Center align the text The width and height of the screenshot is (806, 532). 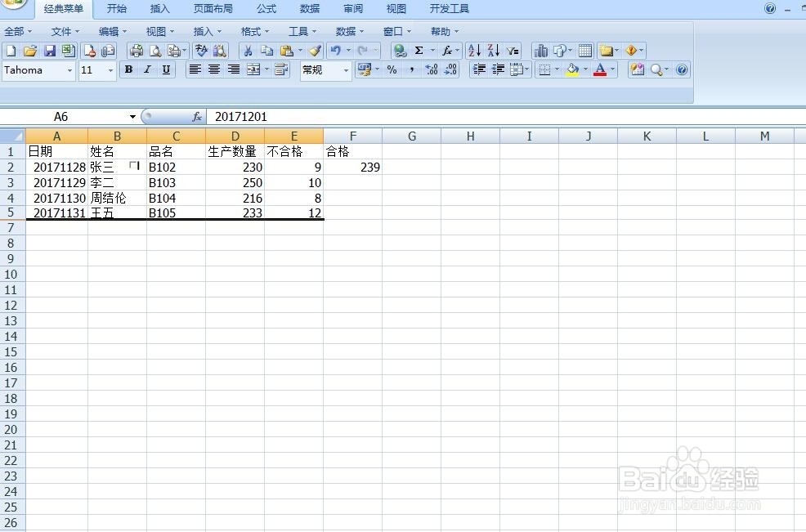[214, 69]
